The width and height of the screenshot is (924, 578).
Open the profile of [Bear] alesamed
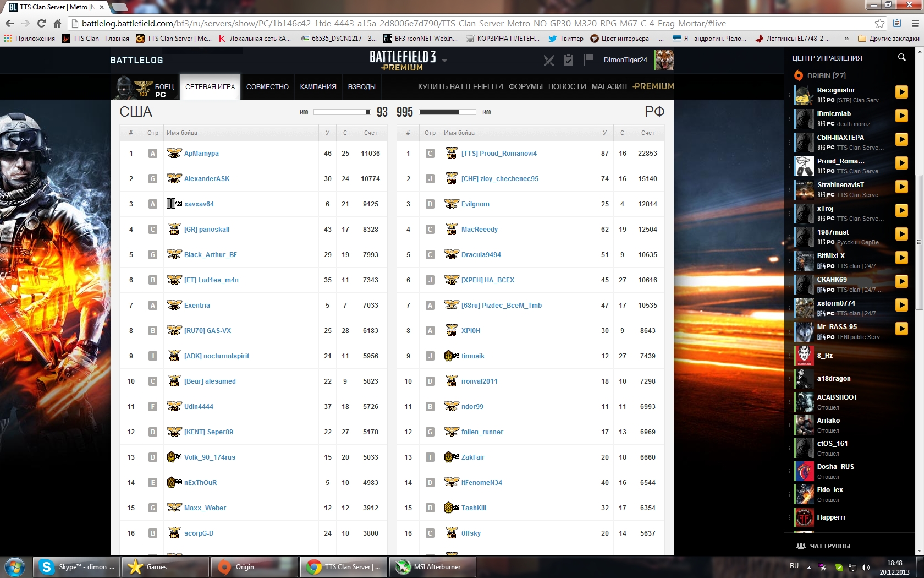click(210, 381)
